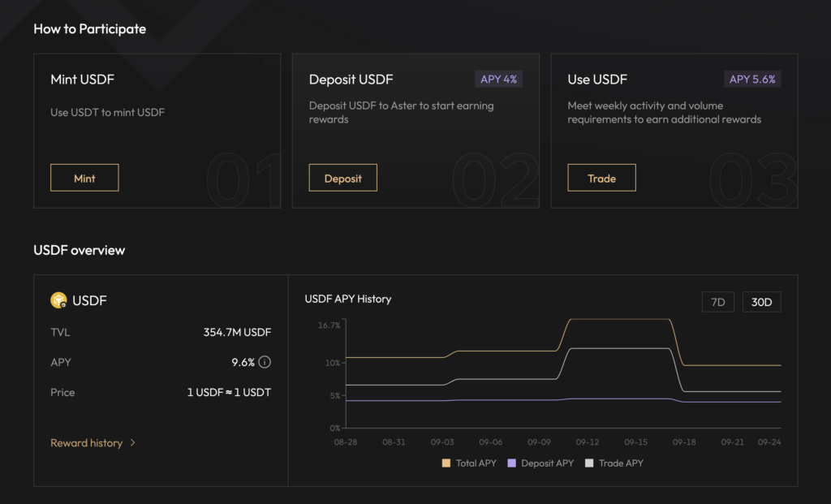This screenshot has width=831, height=504.
Task: Click the USDF APY History title
Action: [x=347, y=299]
